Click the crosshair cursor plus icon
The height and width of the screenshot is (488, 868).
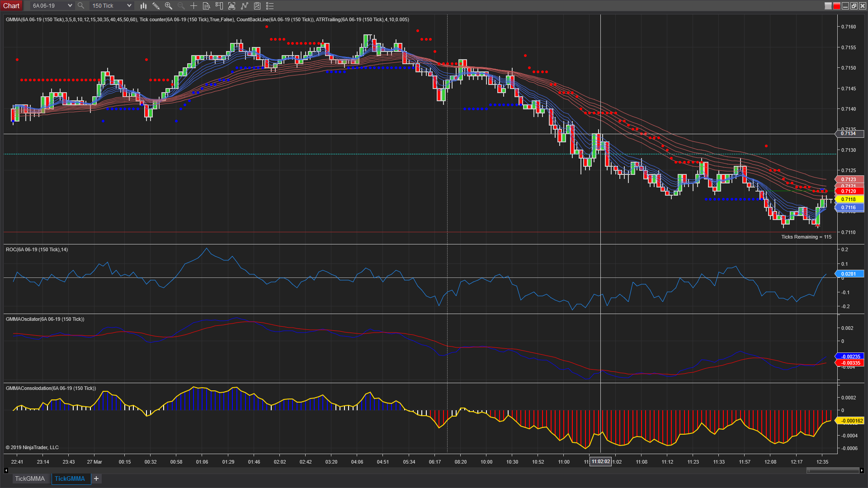[193, 6]
